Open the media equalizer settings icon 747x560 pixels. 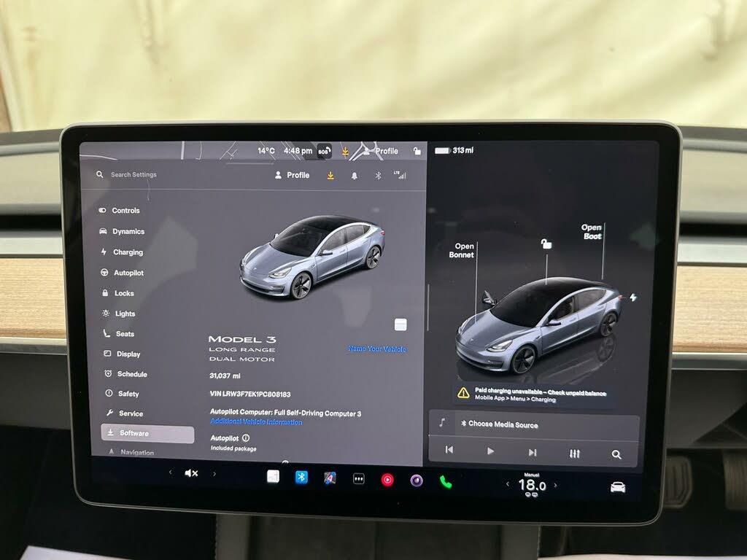[575, 454]
